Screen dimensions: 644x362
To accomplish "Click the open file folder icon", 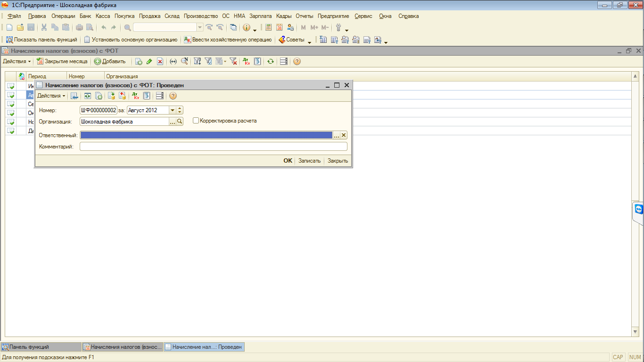I will coord(20,27).
